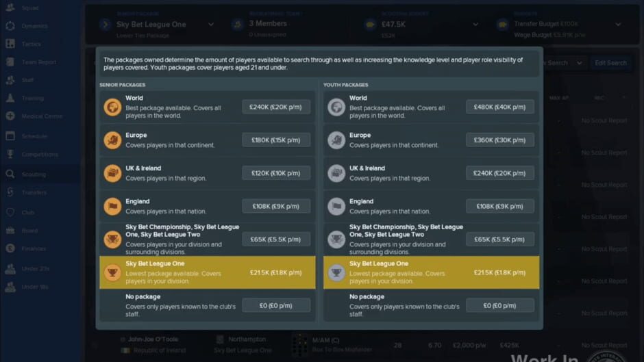The image size is (644, 362).
Task: Click the Youth Sky Bet League One trophy icon
Action: click(x=336, y=272)
